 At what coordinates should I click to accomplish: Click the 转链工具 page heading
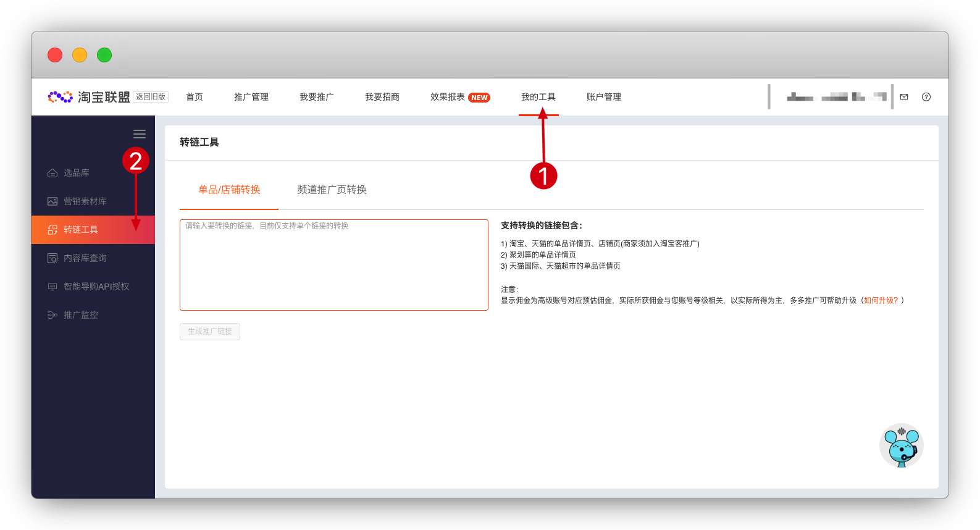point(199,142)
